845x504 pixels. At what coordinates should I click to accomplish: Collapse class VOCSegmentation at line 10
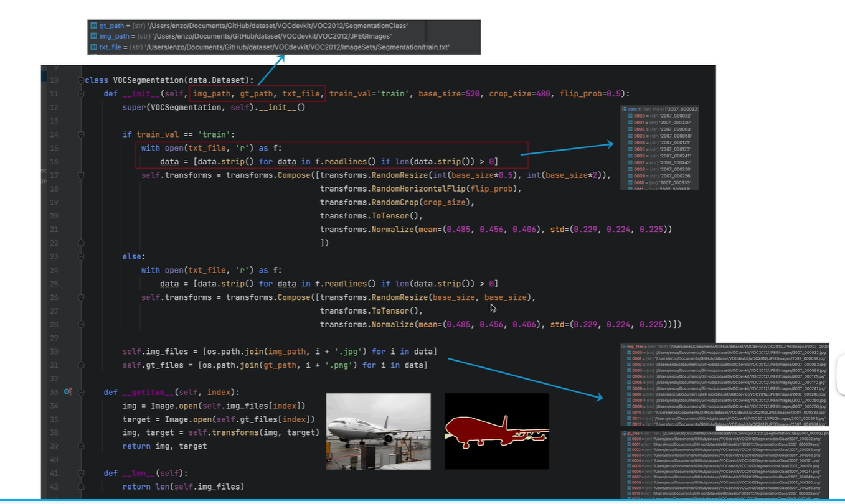point(81,80)
